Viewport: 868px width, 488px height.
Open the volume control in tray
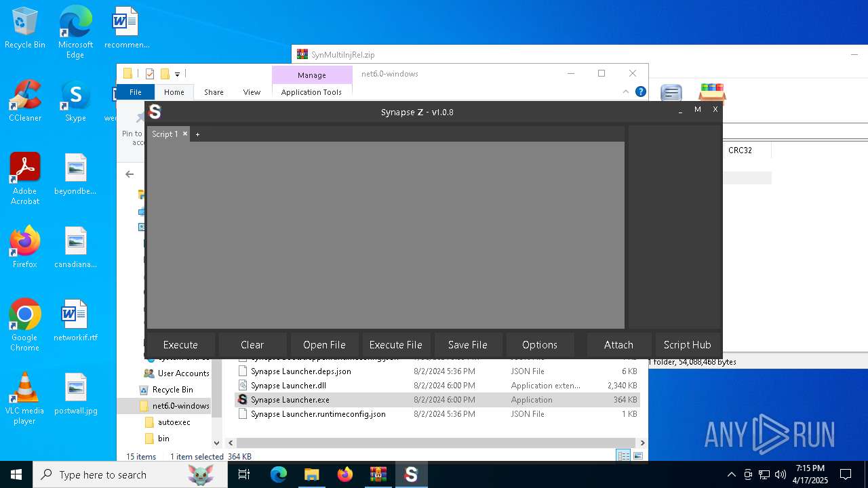coord(780,474)
